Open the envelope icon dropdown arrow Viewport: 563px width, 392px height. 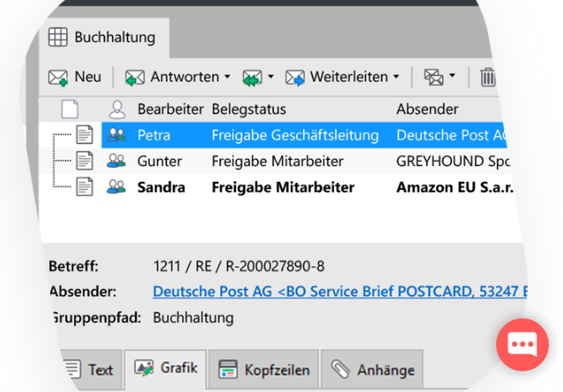tap(452, 76)
